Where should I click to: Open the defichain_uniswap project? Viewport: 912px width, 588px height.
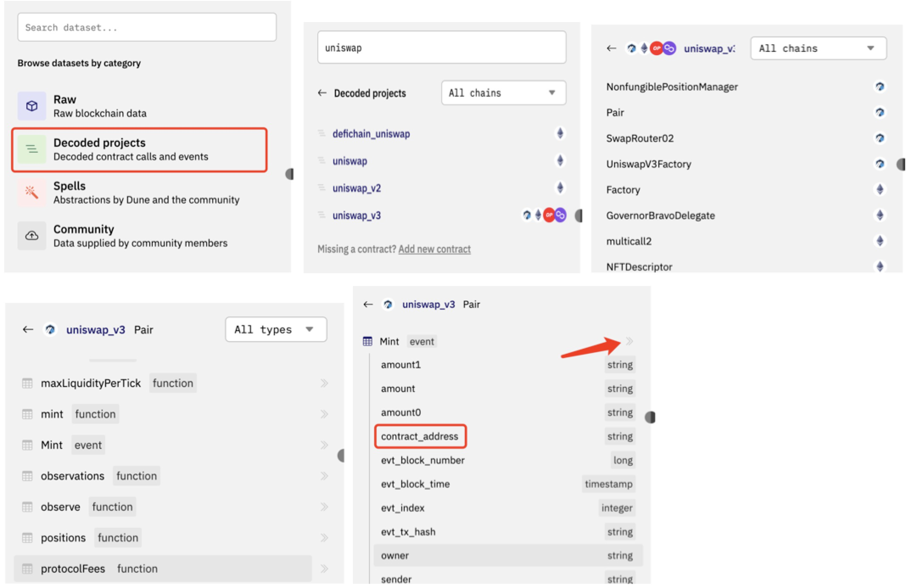tap(371, 134)
